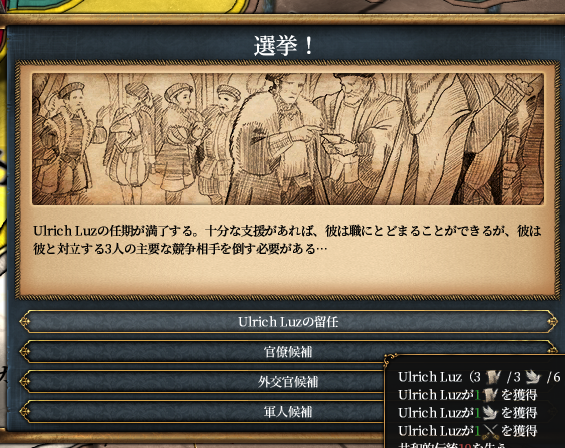Pick the 外交官候補 candidate option
Viewport: 565px width, 448px height.
point(202,382)
